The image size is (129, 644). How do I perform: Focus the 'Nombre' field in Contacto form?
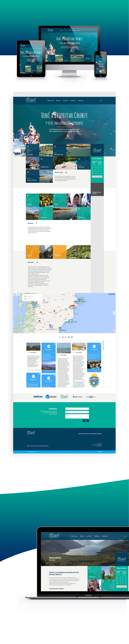tap(77, 409)
